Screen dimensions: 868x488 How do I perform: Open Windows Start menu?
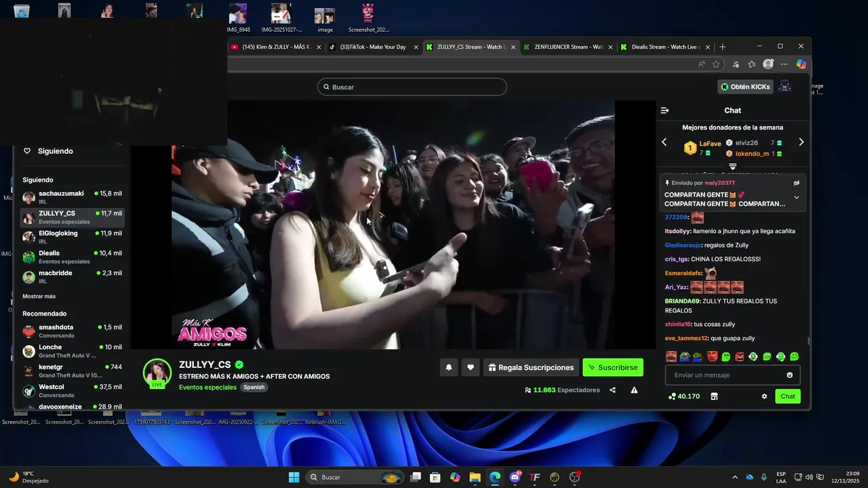(x=294, y=477)
